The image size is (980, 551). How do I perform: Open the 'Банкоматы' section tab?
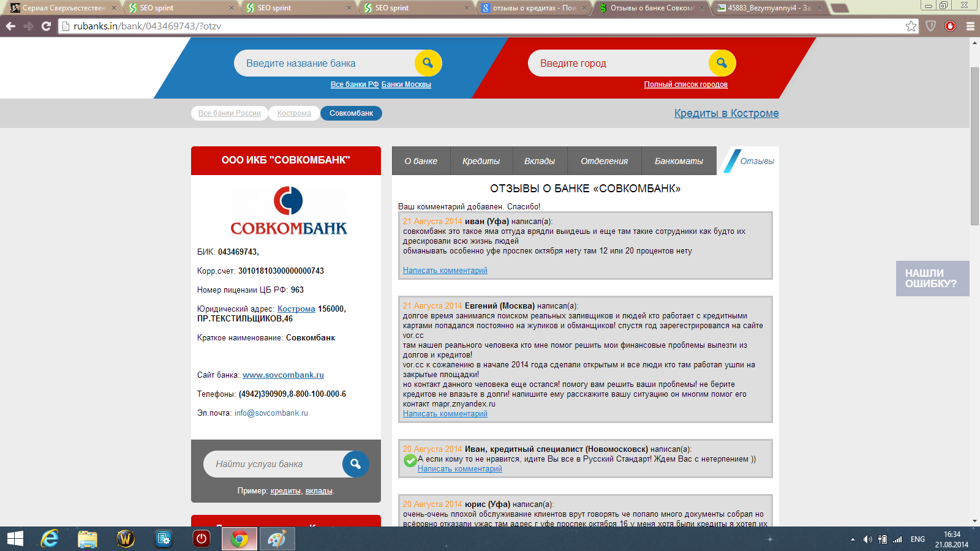point(679,161)
